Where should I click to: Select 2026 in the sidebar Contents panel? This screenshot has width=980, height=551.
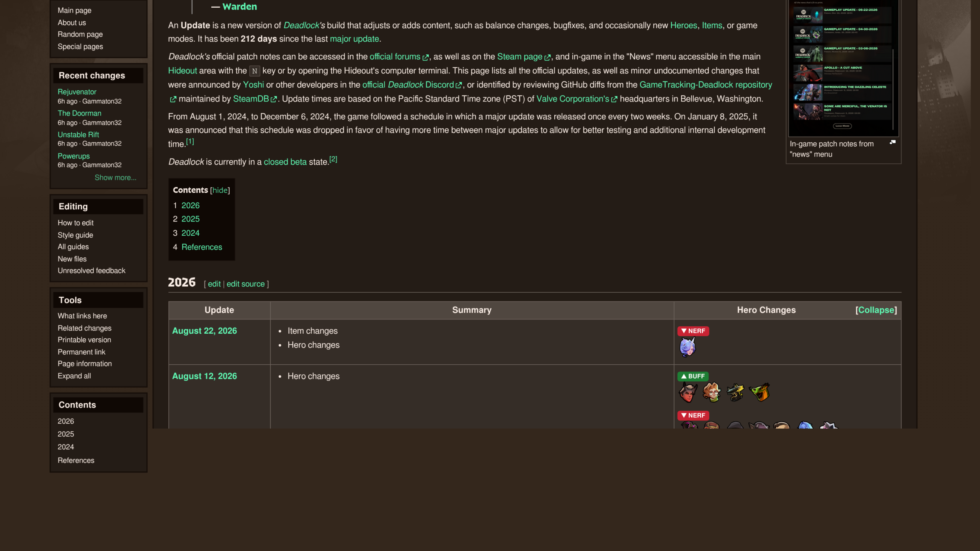[66, 421]
